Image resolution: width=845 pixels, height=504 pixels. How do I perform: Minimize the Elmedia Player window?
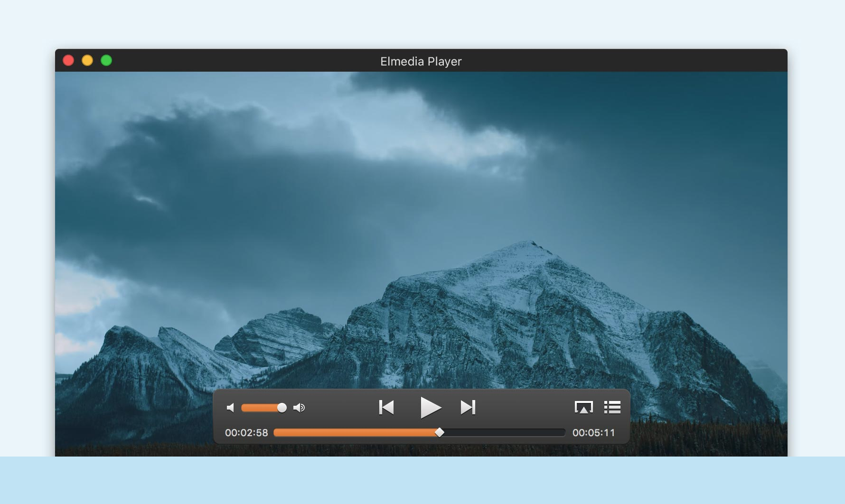point(87,60)
